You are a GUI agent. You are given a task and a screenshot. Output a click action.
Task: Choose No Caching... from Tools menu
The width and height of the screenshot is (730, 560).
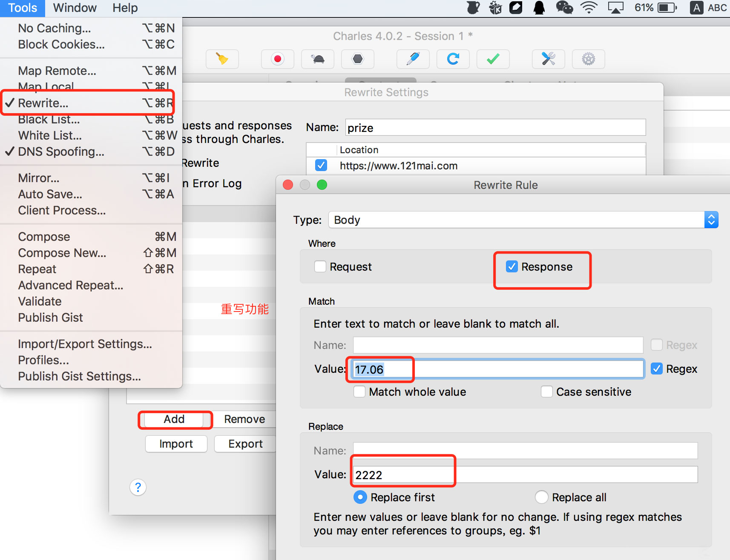(x=91, y=28)
